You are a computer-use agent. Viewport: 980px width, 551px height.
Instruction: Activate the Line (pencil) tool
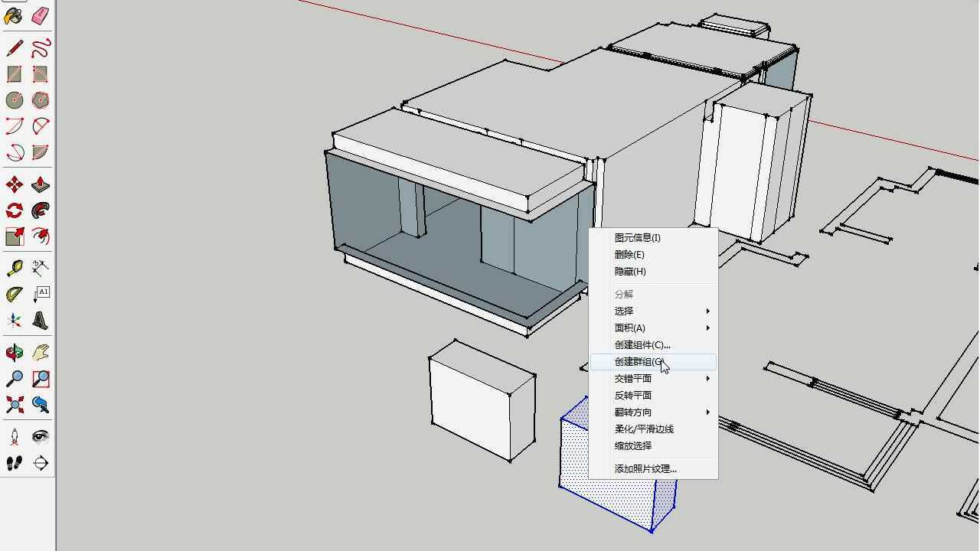[13, 47]
